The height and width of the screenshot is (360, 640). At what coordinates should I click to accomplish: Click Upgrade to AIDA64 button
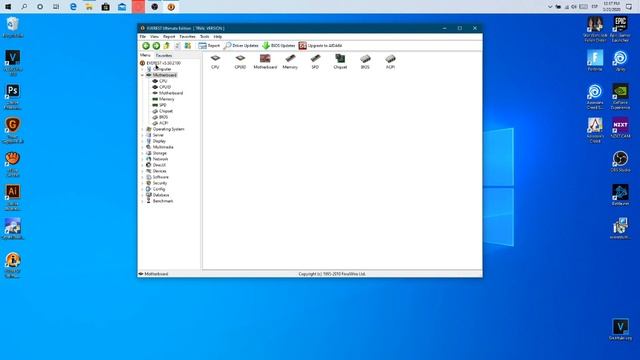320,46
